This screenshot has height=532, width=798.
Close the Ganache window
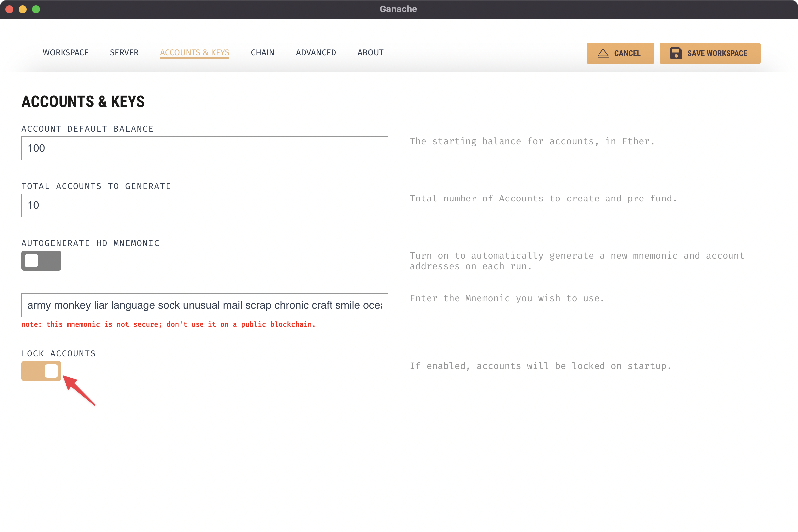click(x=10, y=9)
